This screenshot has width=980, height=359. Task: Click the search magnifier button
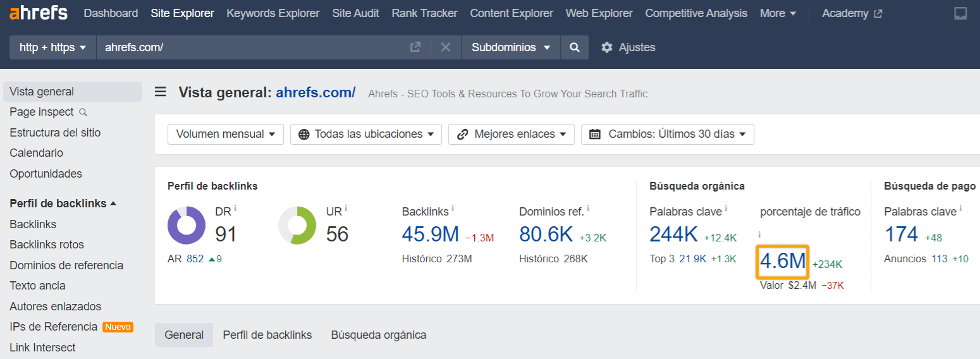click(574, 47)
